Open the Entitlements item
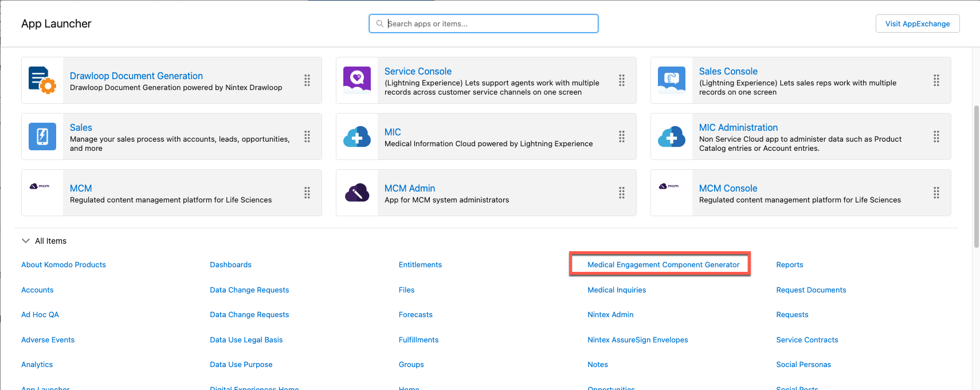 (420, 264)
